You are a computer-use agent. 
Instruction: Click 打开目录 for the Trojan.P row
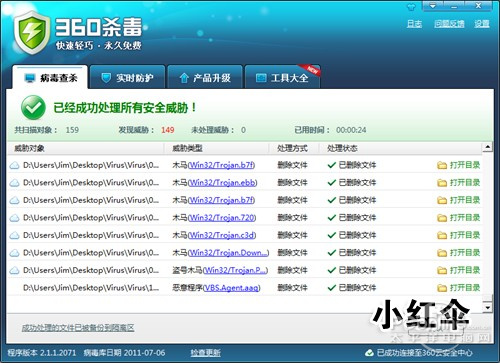click(465, 270)
